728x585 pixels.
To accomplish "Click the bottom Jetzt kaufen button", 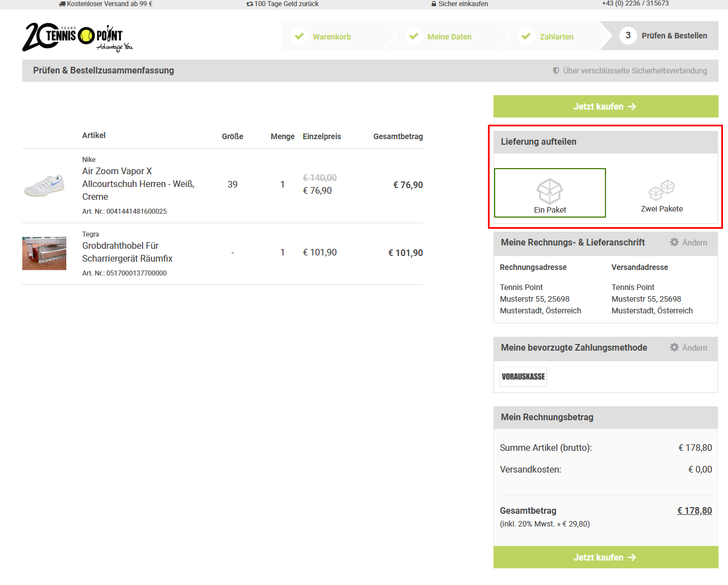I will point(606,557).
